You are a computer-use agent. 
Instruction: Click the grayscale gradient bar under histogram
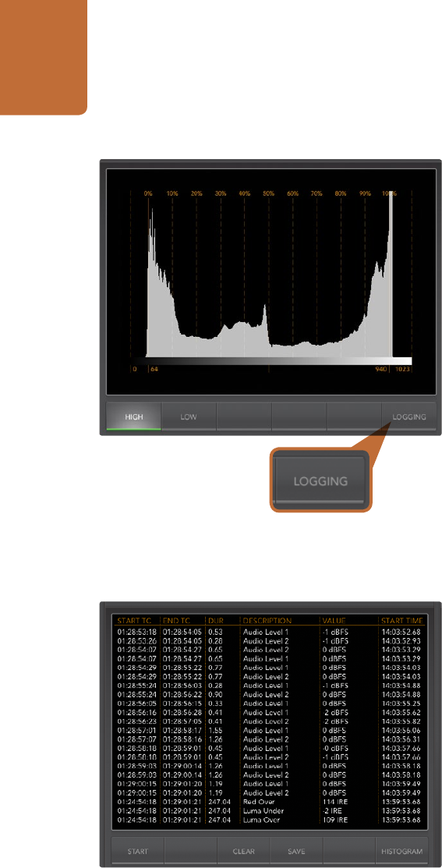279,361
